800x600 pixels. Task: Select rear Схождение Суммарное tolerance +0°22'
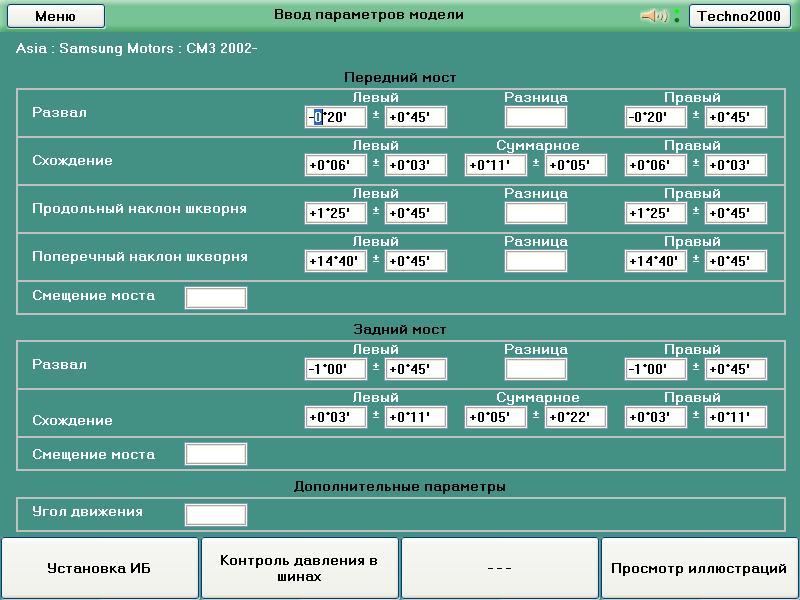point(576,417)
